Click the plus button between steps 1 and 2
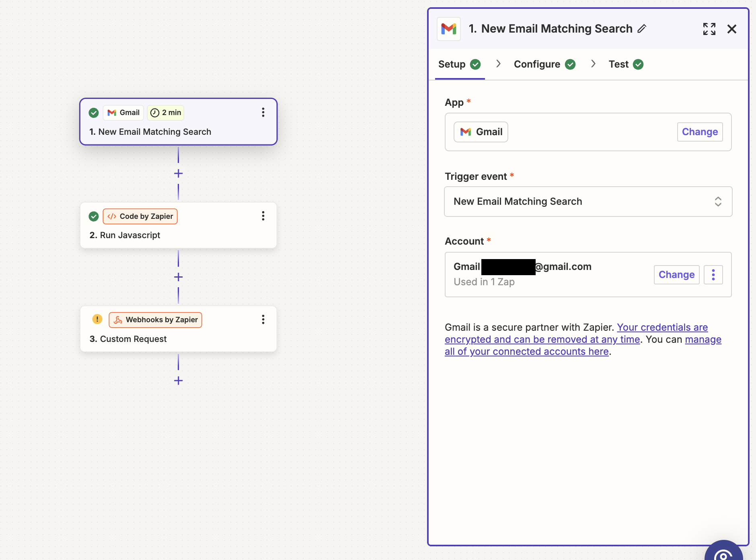Viewport: 756px width, 560px height. pos(178,173)
